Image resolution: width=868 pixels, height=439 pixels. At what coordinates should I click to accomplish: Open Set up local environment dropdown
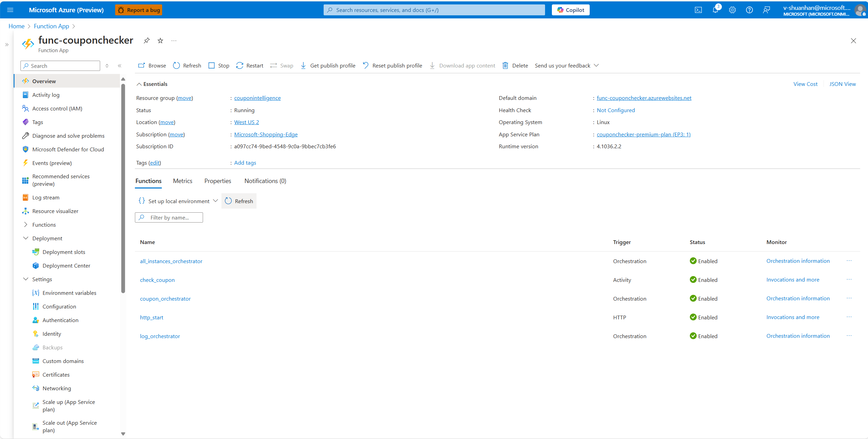178,201
